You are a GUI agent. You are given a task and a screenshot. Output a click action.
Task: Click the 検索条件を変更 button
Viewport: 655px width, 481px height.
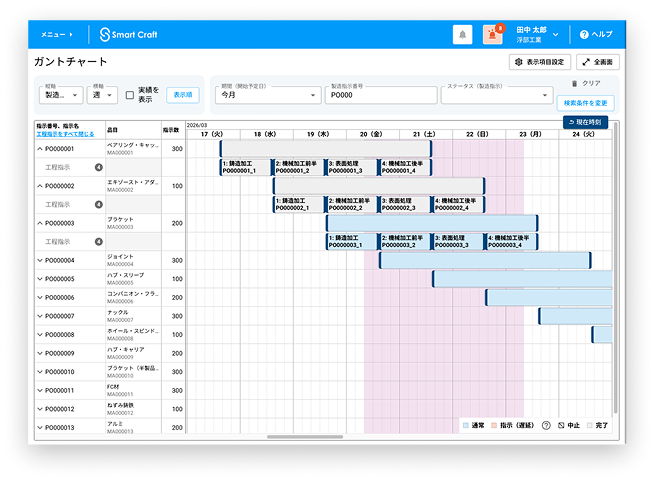(585, 103)
